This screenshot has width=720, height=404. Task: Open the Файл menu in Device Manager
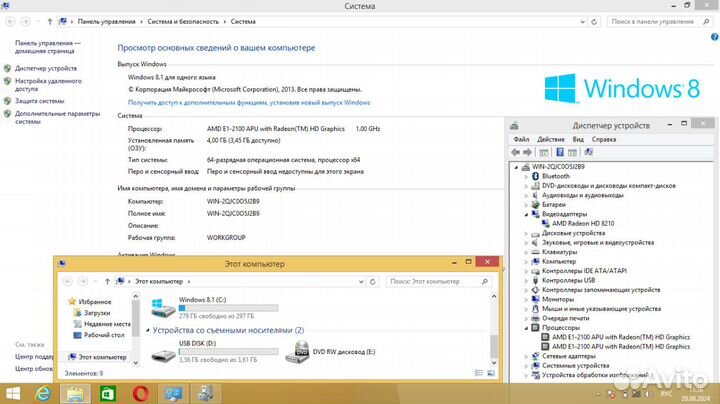point(521,139)
